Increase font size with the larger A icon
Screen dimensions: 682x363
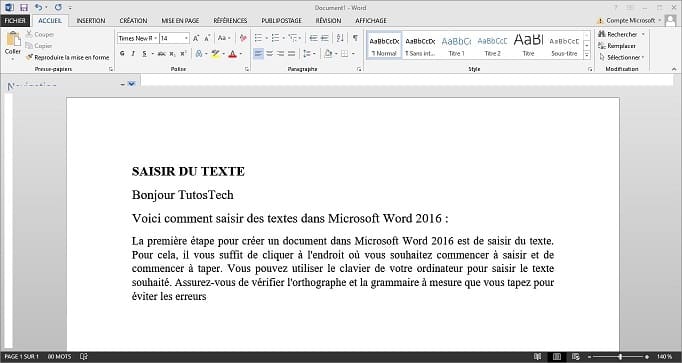pos(196,38)
